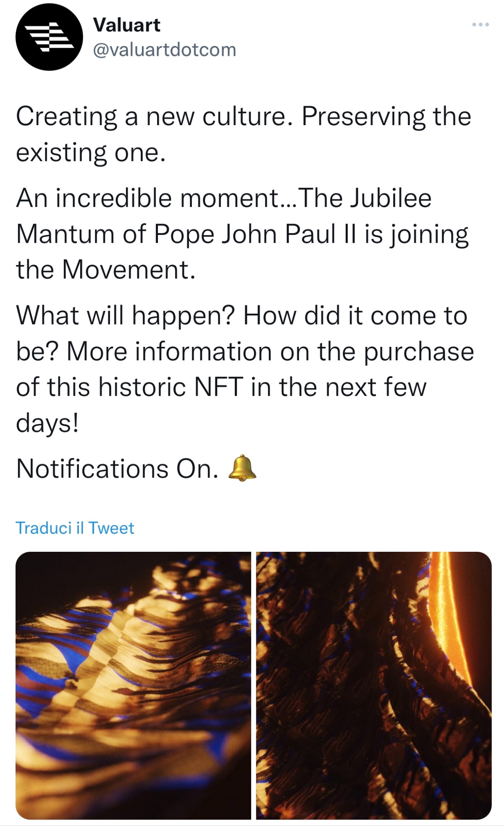The width and height of the screenshot is (504, 826).
Task: Click the bell emoji after Notifications On
Action: (242, 468)
